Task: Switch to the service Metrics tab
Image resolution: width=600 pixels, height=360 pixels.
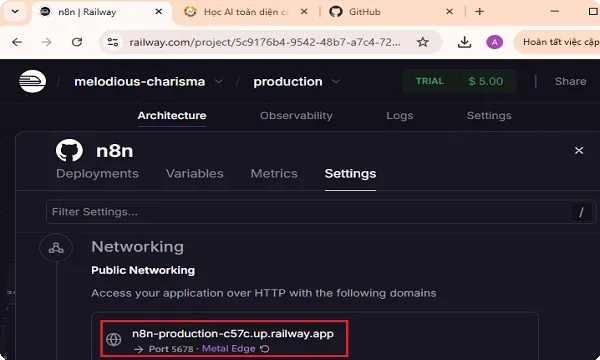Action: tap(274, 174)
